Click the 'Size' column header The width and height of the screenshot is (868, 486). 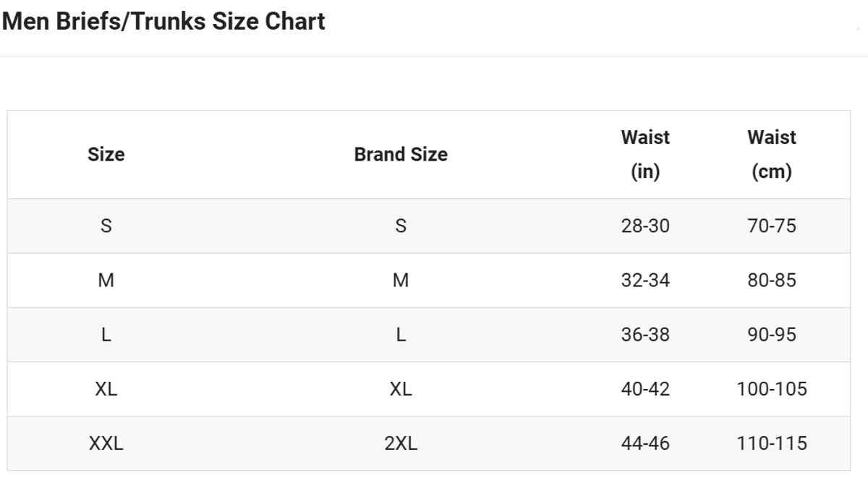106,154
